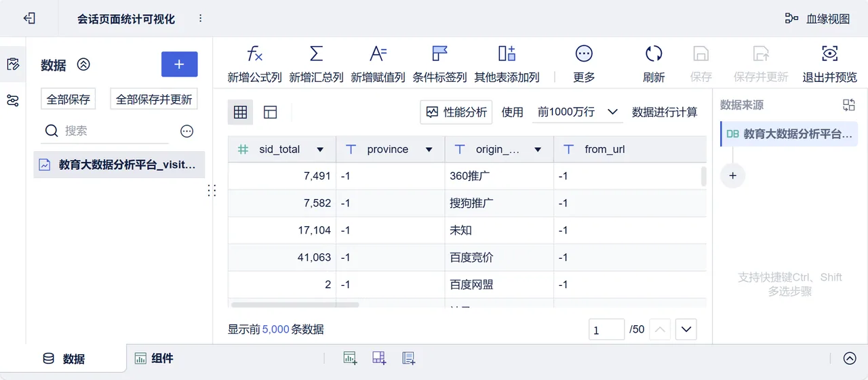Collapse the 数据 panel with chevron icon

click(83, 64)
